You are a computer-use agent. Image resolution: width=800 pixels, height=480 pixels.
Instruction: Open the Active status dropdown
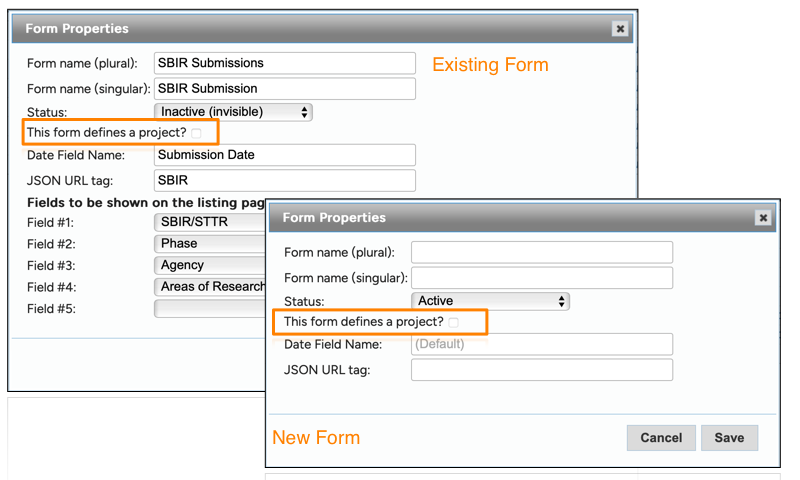point(490,301)
